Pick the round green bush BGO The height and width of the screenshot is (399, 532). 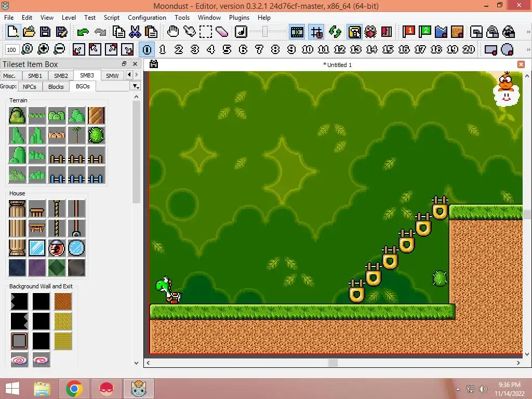(x=96, y=135)
